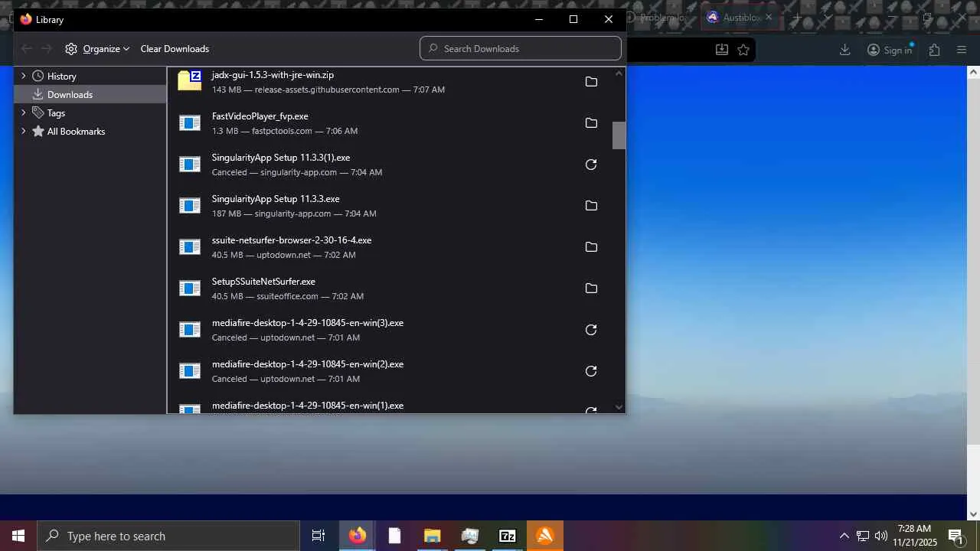The width and height of the screenshot is (980, 551).
Task: Open the taskbar clock showing 7:28 AM
Action: (x=915, y=536)
